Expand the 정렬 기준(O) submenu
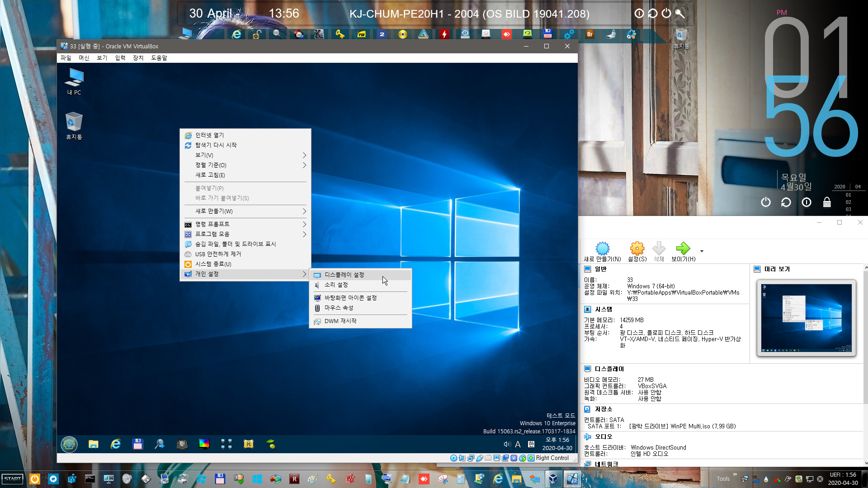Viewport: 868px width, 488px height. coord(245,165)
